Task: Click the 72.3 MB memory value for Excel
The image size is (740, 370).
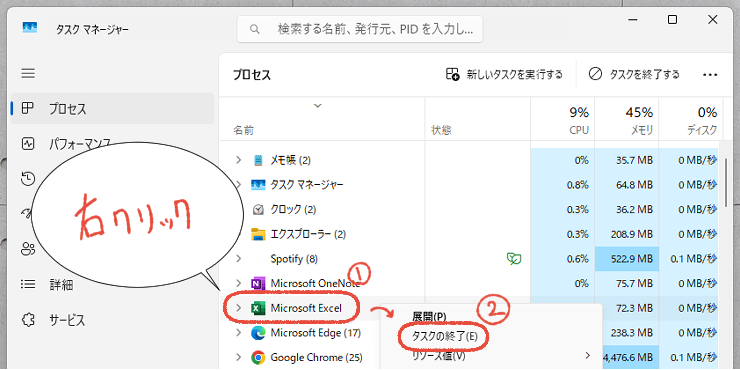Action: coord(635,308)
